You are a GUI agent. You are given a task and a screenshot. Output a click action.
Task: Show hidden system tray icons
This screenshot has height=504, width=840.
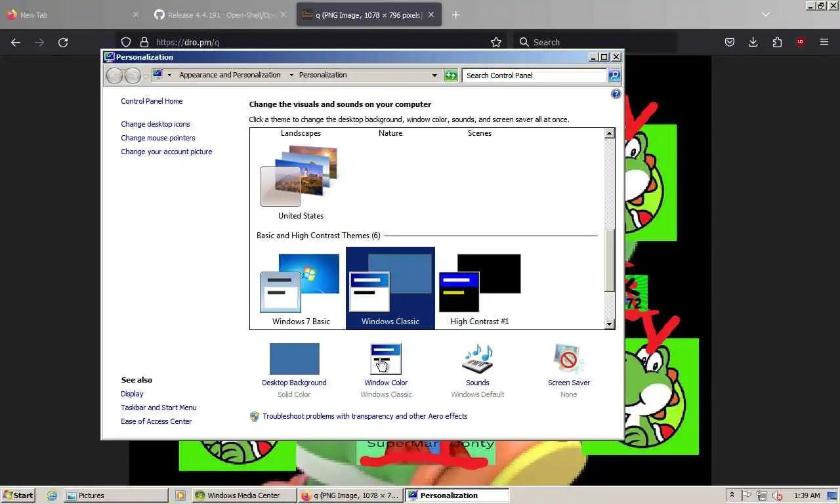[x=732, y=495]
